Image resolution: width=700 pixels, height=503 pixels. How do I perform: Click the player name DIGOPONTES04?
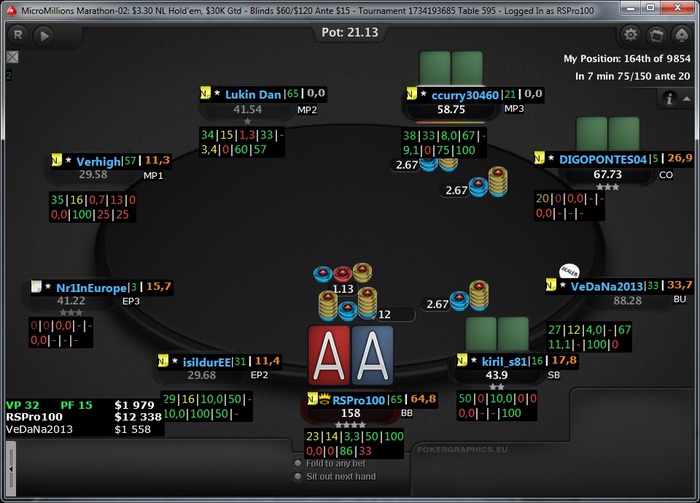coord(603,159)
